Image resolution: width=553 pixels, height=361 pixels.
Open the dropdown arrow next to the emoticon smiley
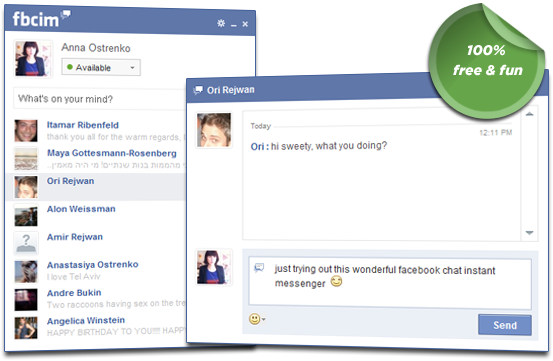point(263,319)
